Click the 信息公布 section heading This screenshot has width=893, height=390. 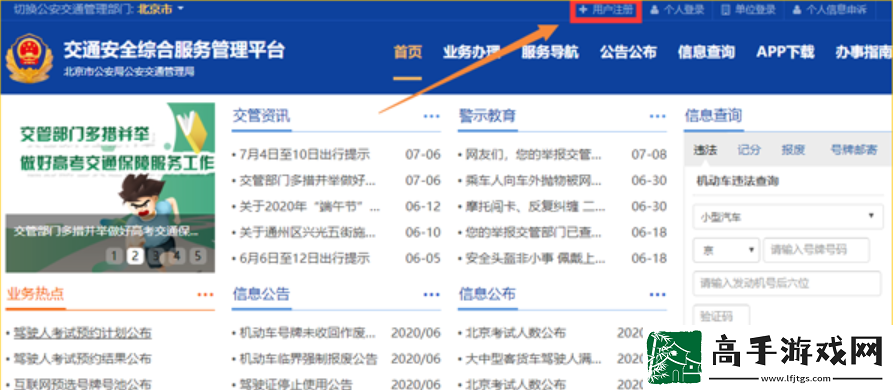[488, 294]
